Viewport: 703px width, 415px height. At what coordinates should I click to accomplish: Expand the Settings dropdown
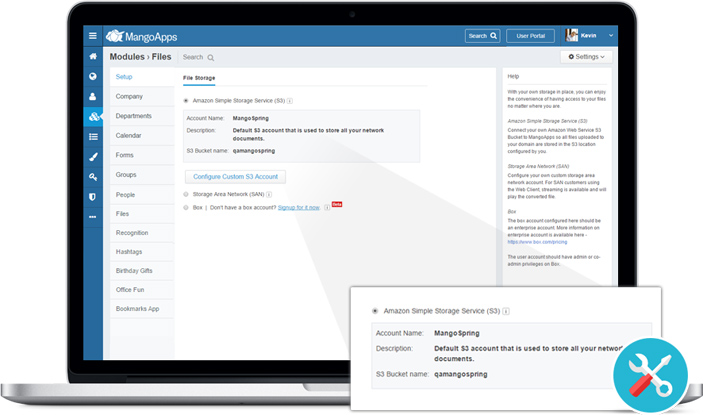[586, 57]
